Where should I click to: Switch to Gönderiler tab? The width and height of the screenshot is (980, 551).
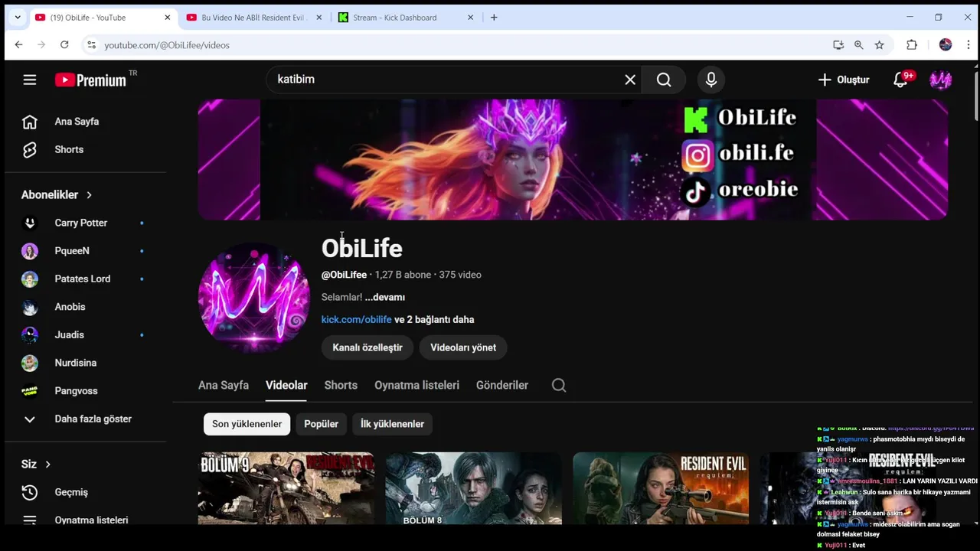pos(502,385)
